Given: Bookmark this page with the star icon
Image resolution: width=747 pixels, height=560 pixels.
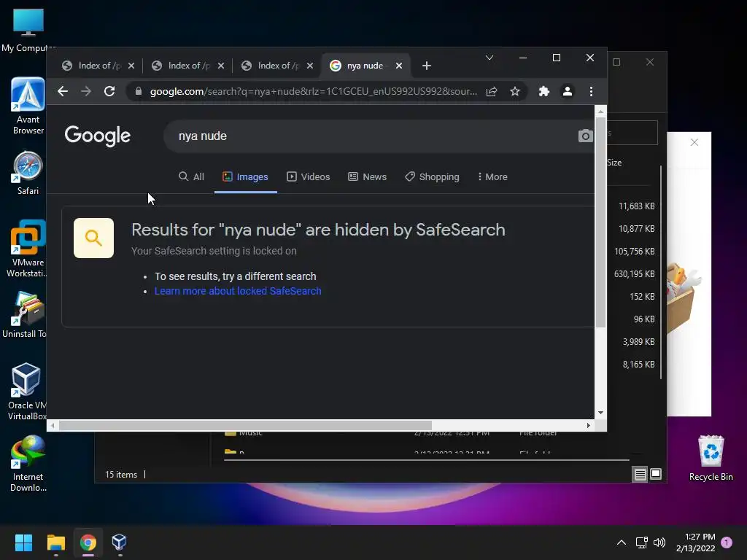Looking at the screenshot, I should (x=515, y=91).
